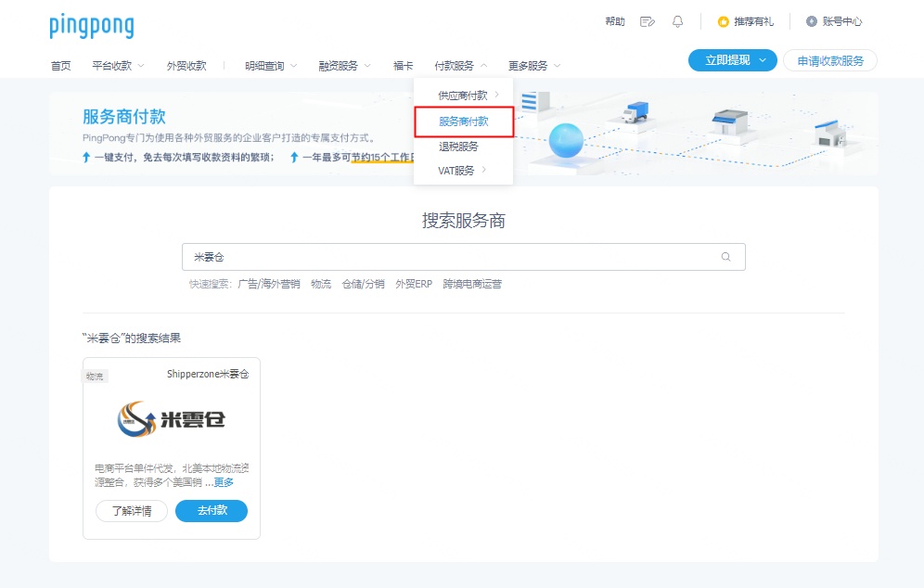Quick search 物流 category

point(321,284)
